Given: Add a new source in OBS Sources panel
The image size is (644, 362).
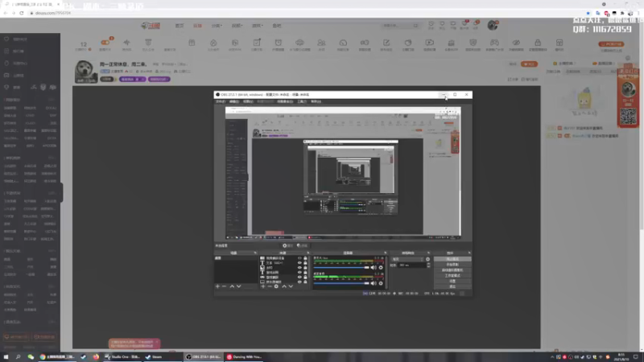Looking at the screenshot, I should point(263,286).
